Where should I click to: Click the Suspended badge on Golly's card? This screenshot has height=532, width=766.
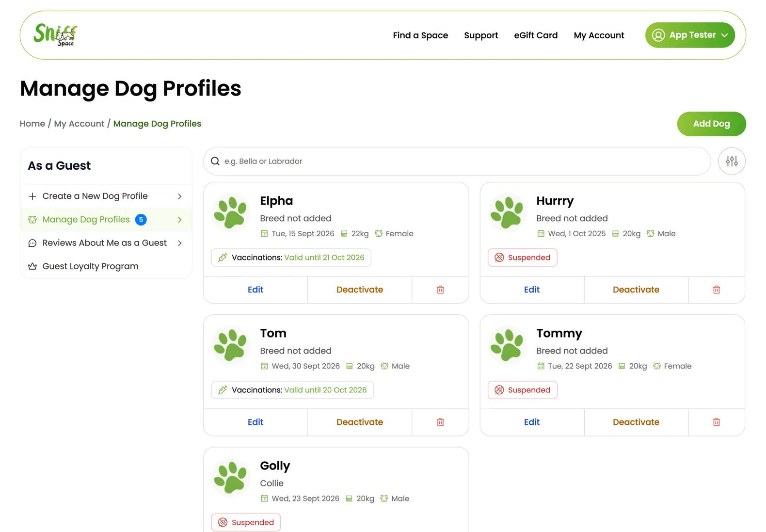[x=246, y=522]
